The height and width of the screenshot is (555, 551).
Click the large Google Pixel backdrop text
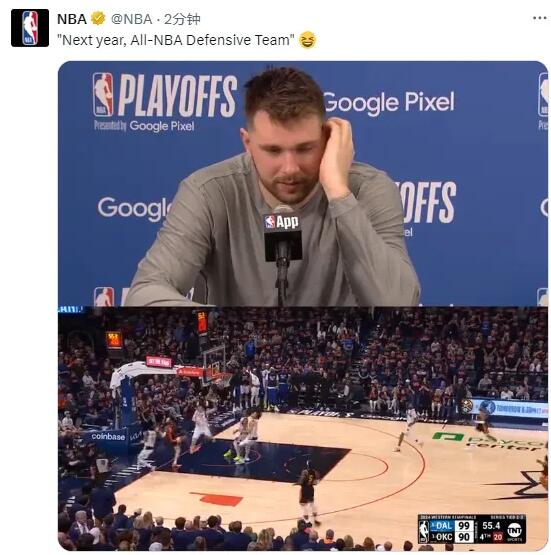point(389,102)
